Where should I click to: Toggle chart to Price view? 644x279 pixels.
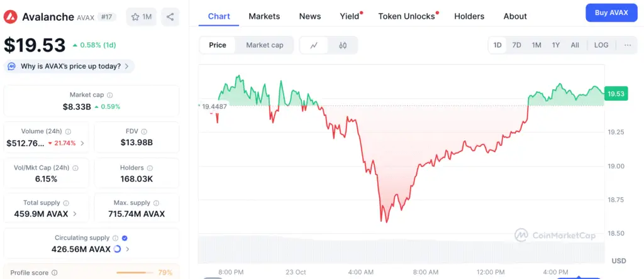pos(218,45)
